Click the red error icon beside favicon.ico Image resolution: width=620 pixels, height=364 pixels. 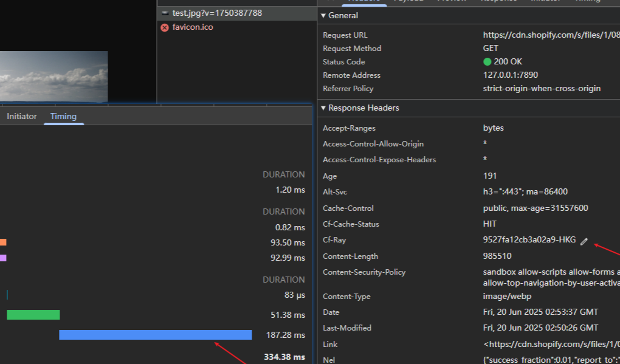(x=164, y=27)
